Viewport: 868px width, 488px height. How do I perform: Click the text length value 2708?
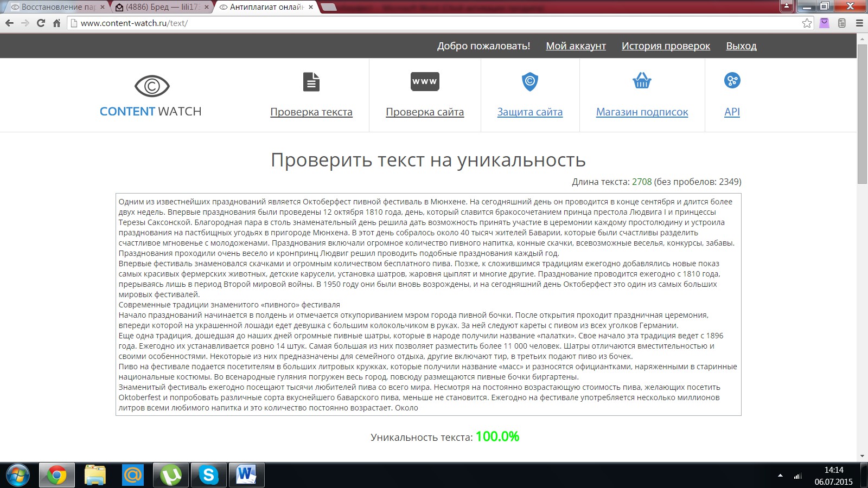click(642, 182)
